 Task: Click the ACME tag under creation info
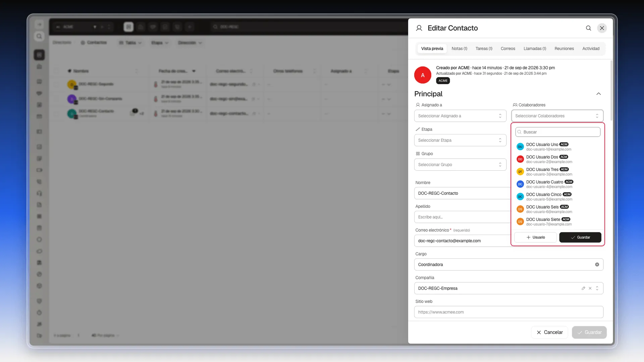pos(443,81)
